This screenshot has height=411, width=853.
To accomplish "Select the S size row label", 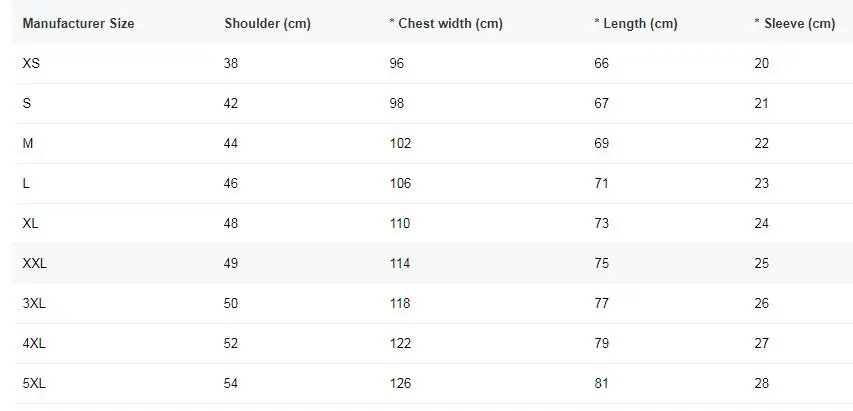I will [x=27, y=103].
